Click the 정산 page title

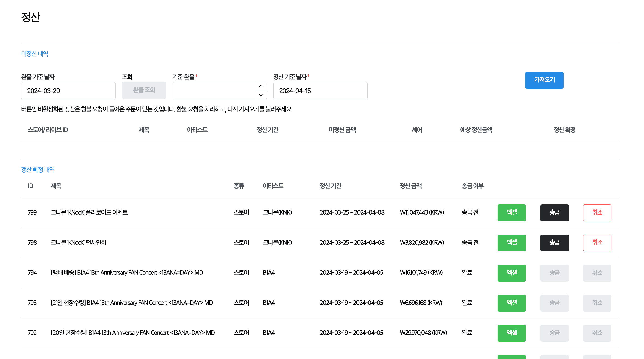tap(30, 17)
